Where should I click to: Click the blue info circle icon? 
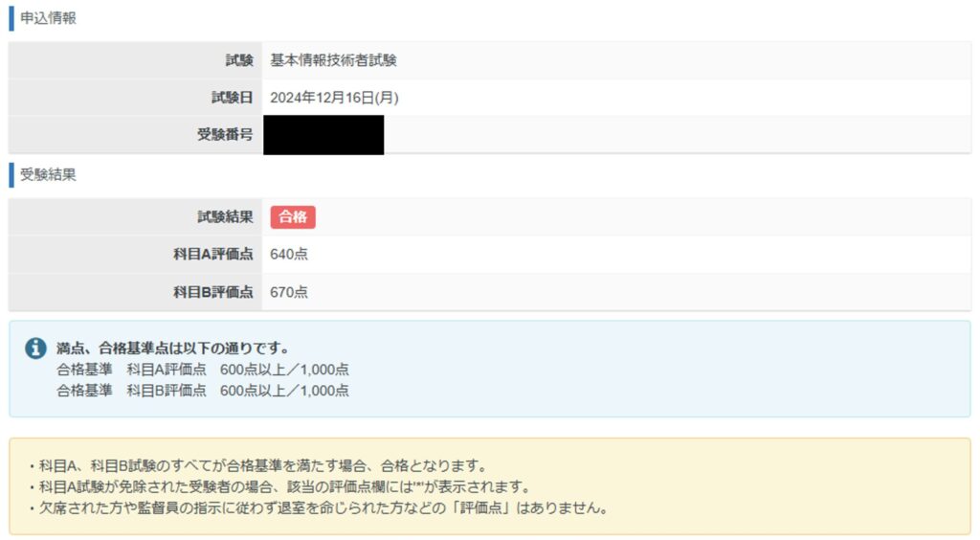(35, 349)
